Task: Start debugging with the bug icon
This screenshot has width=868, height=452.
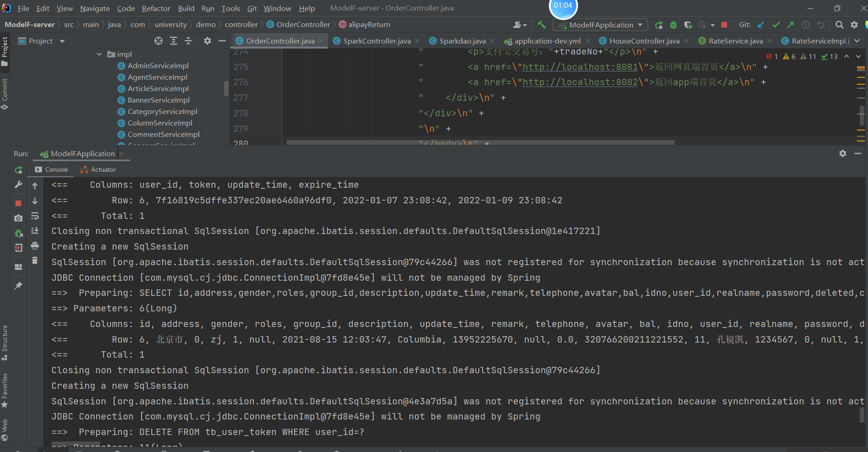Action: pos(673,25)
